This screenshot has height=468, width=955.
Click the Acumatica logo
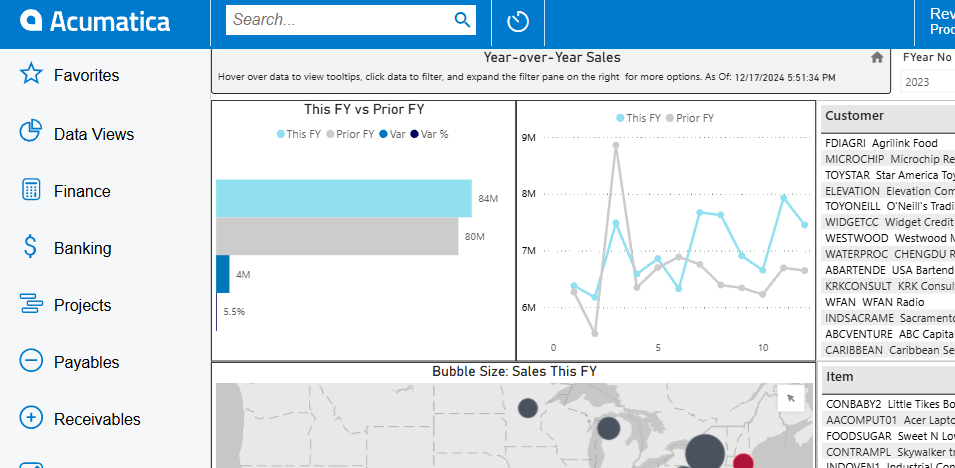pos(96,21)
